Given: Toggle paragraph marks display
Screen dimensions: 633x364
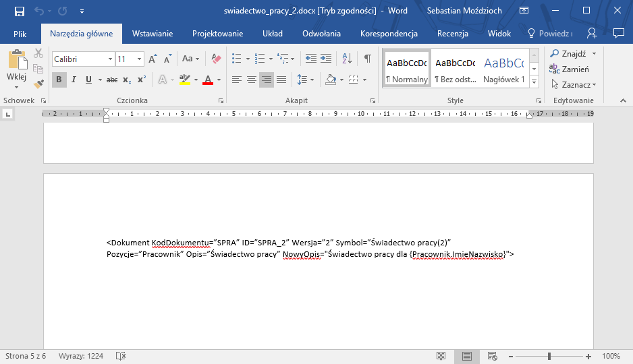Looking at the screenshot, I should [x=367, y=59].
